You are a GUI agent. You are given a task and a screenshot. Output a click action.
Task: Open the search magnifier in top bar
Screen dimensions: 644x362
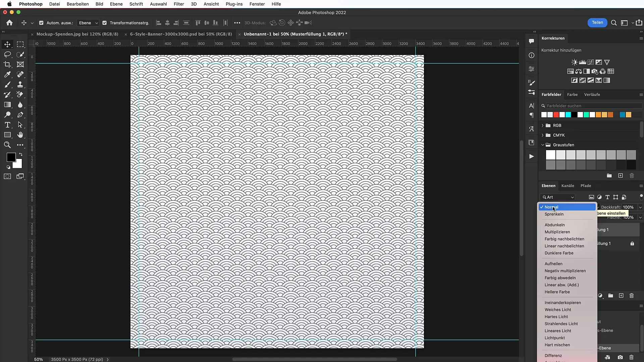coord(614,23)
